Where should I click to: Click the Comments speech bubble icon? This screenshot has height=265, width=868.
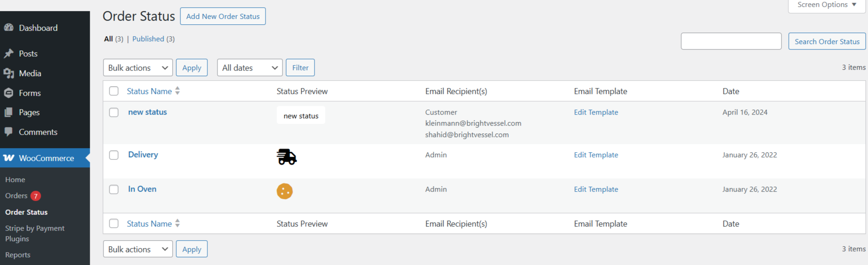coord(9,132)
